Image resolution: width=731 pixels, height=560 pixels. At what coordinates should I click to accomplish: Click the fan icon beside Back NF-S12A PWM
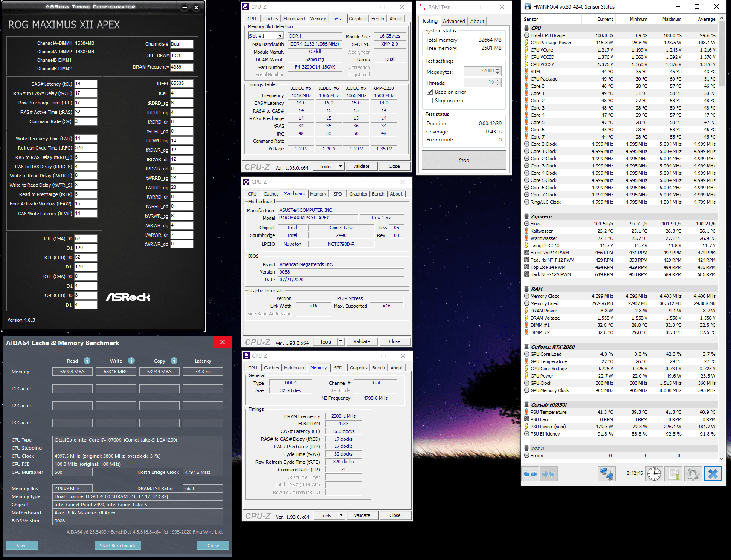pyautogui.click(x=527, y=274)
